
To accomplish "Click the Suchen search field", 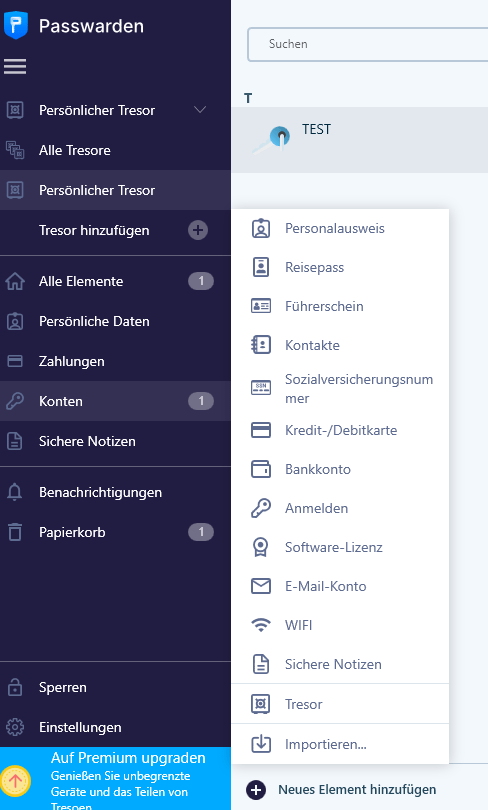I will [368, 44].
